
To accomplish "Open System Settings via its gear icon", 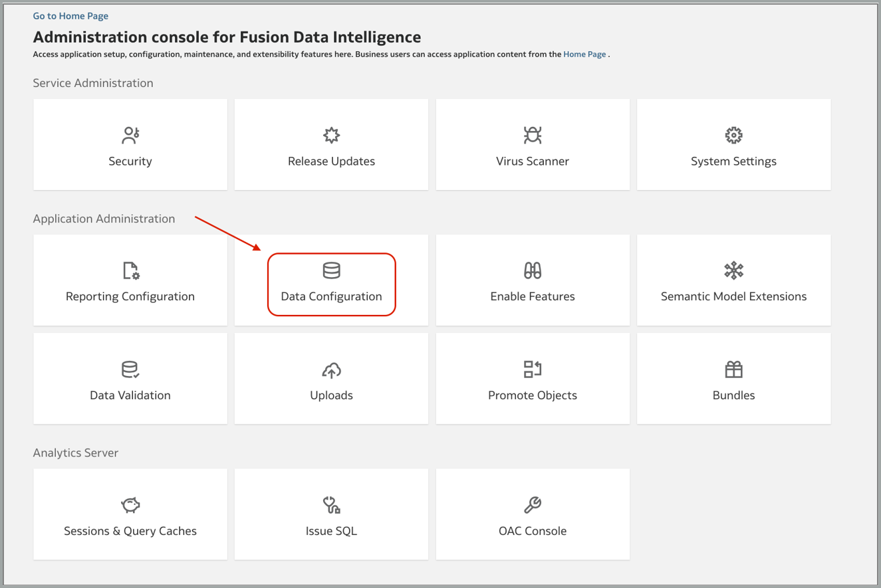I will 733,135.
